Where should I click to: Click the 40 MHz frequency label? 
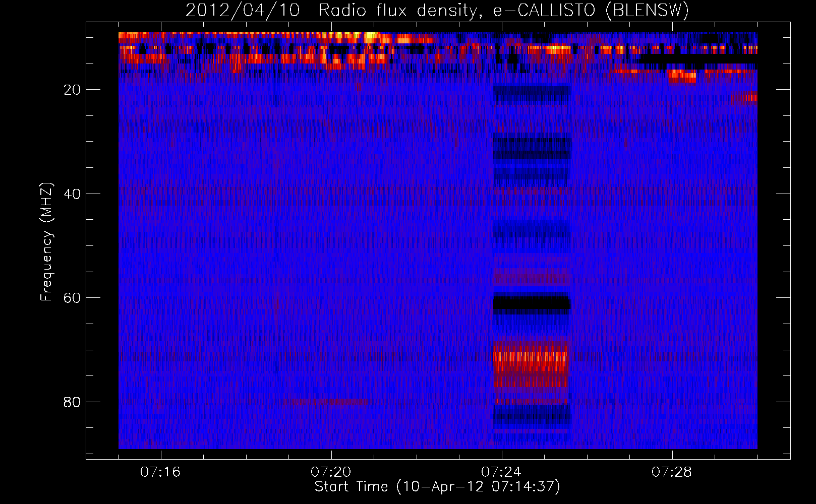click(73, 194)
